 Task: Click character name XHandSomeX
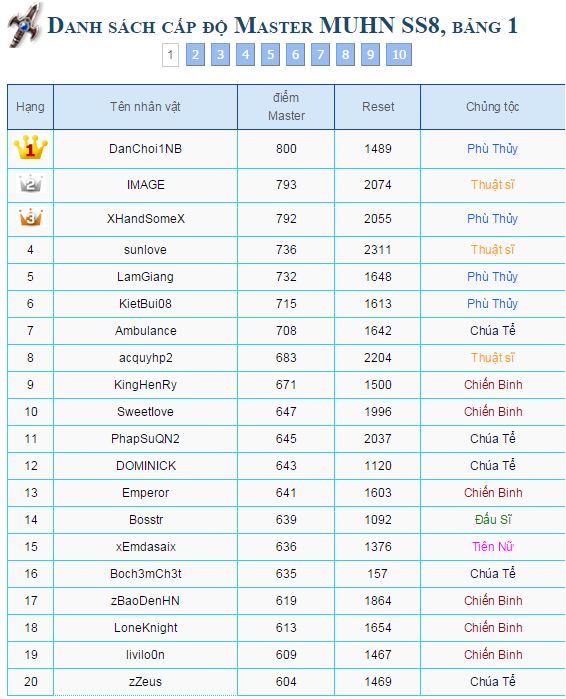click(145, 219)
